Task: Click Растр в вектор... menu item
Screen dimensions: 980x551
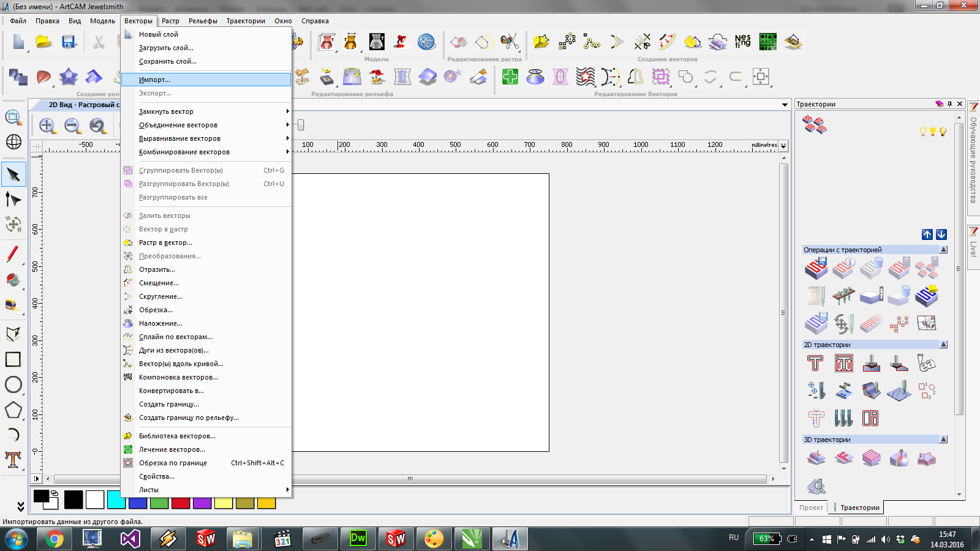Action: click(206, 242)
